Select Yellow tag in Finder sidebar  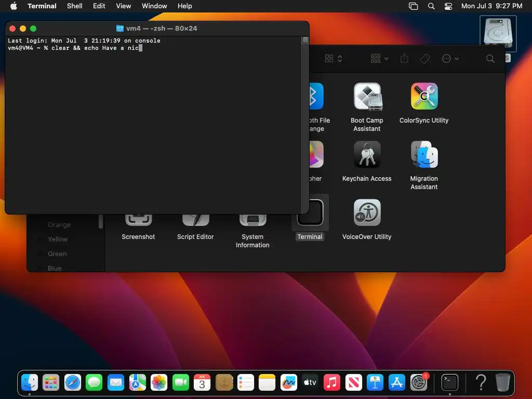(58, 239)
